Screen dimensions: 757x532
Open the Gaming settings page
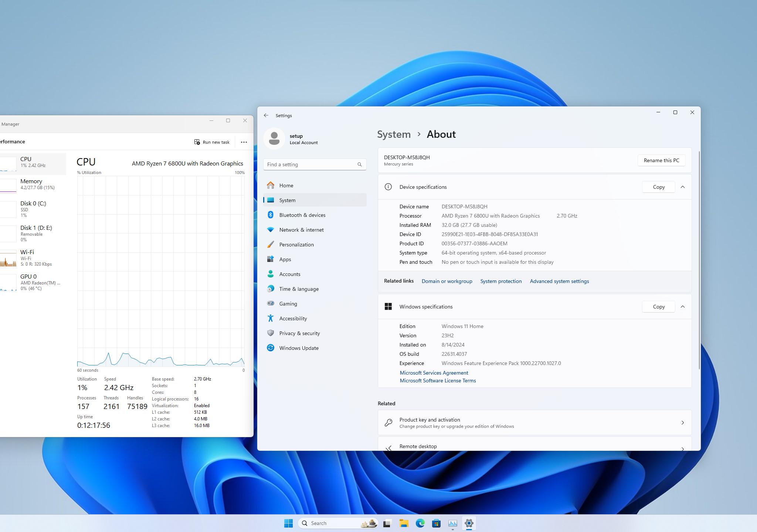[x=288, y=304]
